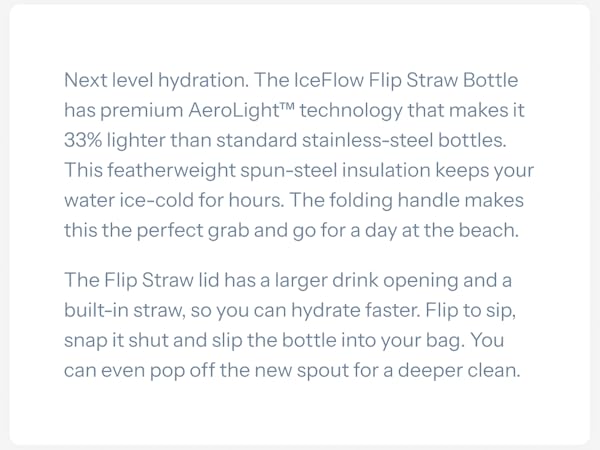Click the words "IceFlow Flip Straw Bottle"
The height and width of the screenshot is (450, 600).
[406, 80]
